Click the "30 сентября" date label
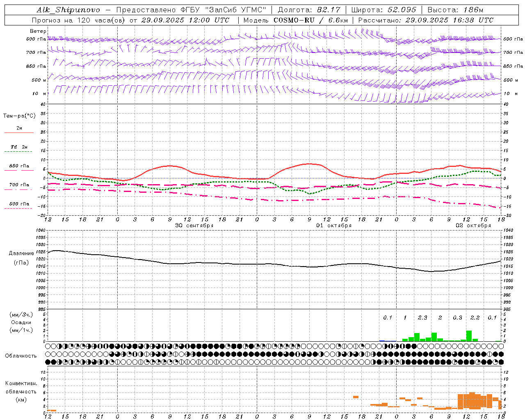 [194, 226]
